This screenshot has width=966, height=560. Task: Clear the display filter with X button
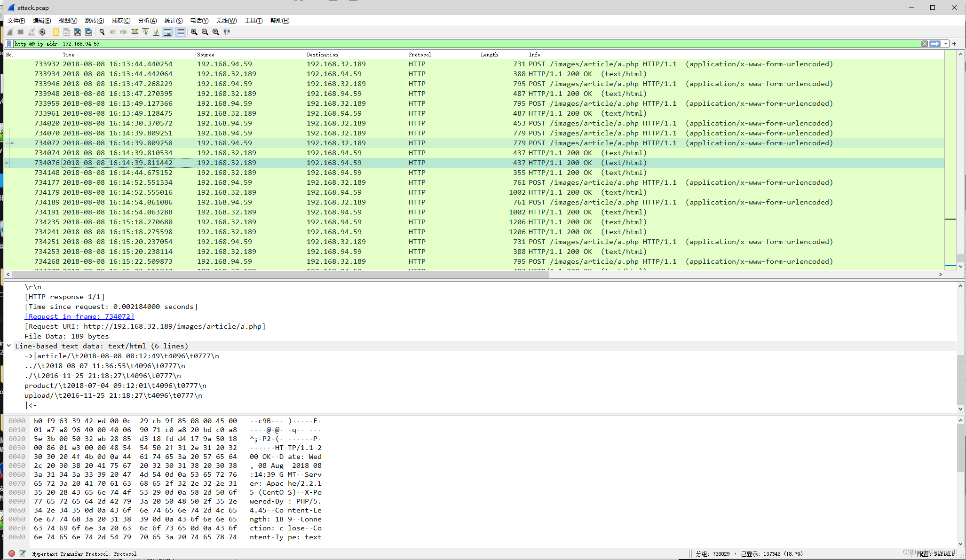(x=925, y=44)
